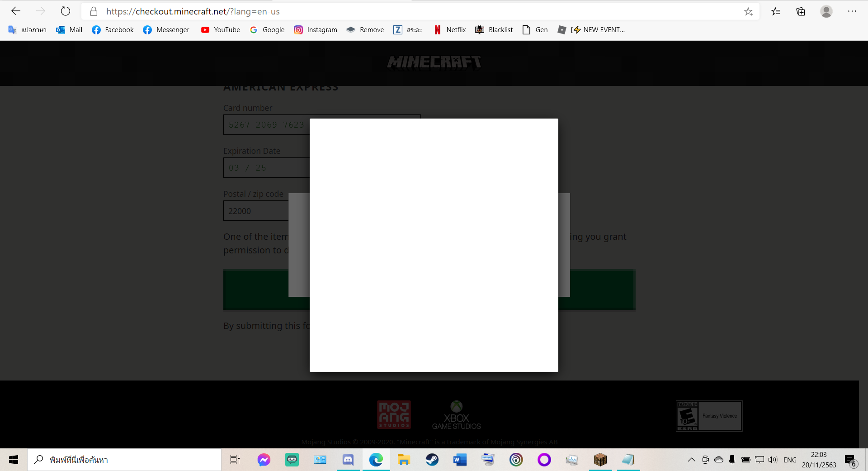The width and height of the screenshot is (868, 471).
Task: Open the Gen bookmark
Action: click(x=535, y=30)
